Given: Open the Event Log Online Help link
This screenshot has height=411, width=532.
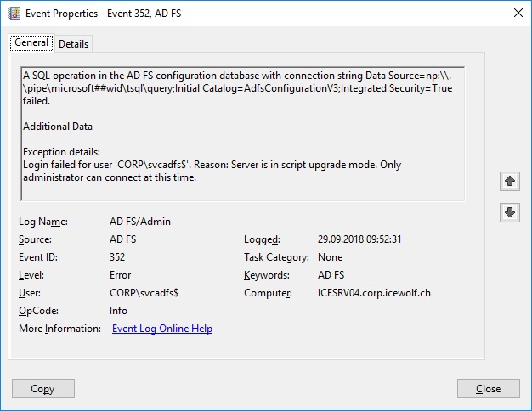Looking at the screenshot, I should 162,329.
